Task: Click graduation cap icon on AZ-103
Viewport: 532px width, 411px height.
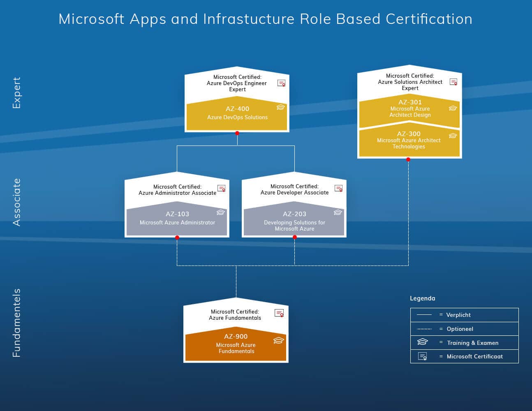Action: 220,212
